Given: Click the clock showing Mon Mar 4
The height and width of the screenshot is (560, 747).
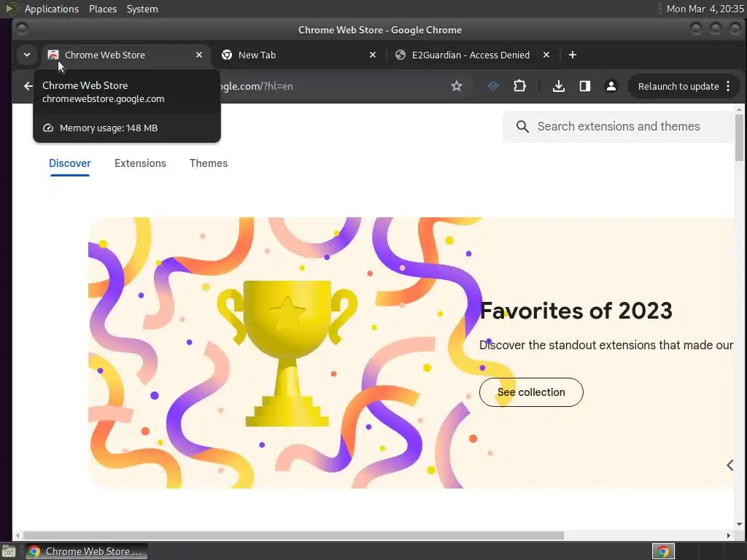Looking at the screenshot, I should pos(705,9).
